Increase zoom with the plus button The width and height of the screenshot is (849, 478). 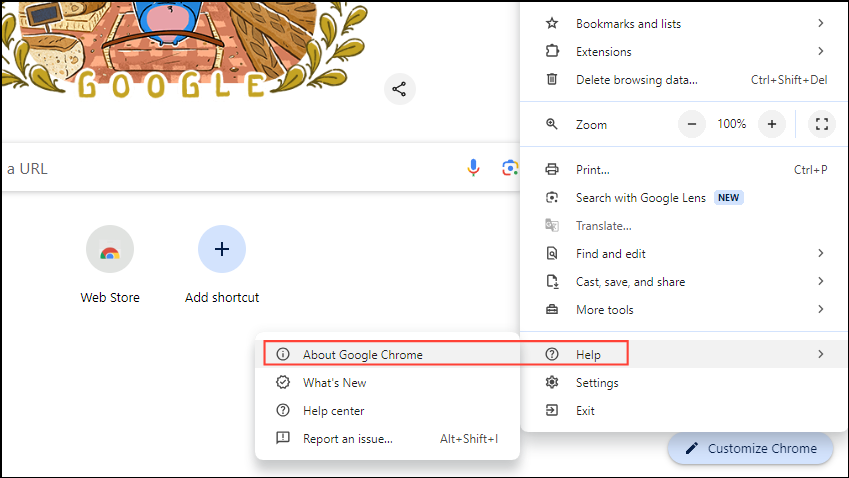(772, 124)
